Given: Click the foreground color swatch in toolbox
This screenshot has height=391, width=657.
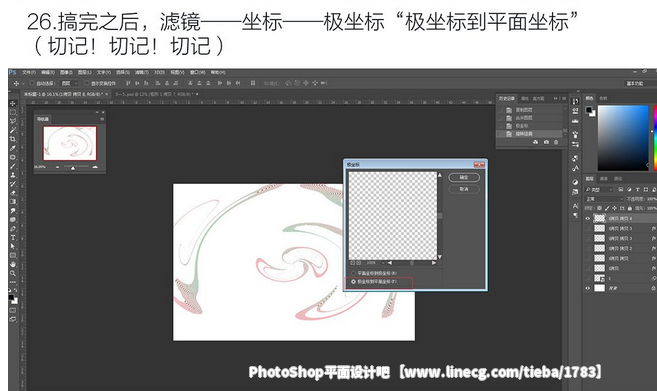Looking at the screenshot, I should (10, 297).
